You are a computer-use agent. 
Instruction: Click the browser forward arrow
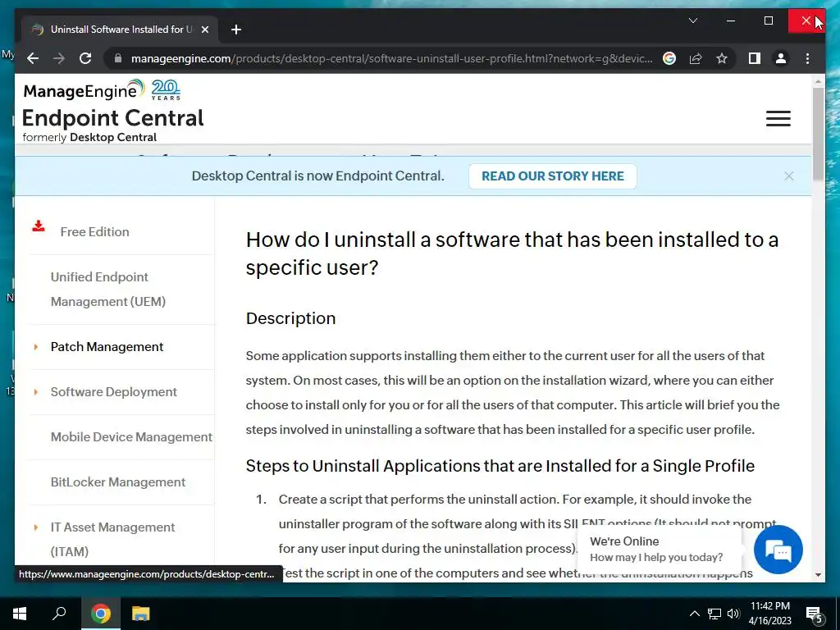[59, 58]
